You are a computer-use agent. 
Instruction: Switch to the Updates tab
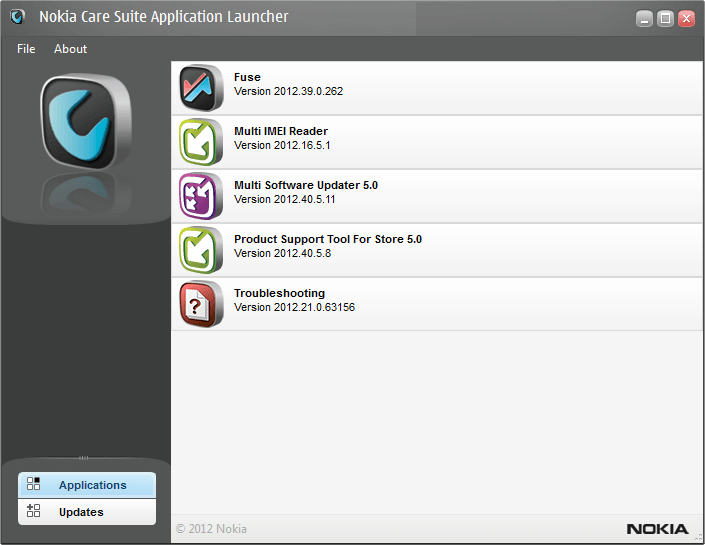click(87, 512)
